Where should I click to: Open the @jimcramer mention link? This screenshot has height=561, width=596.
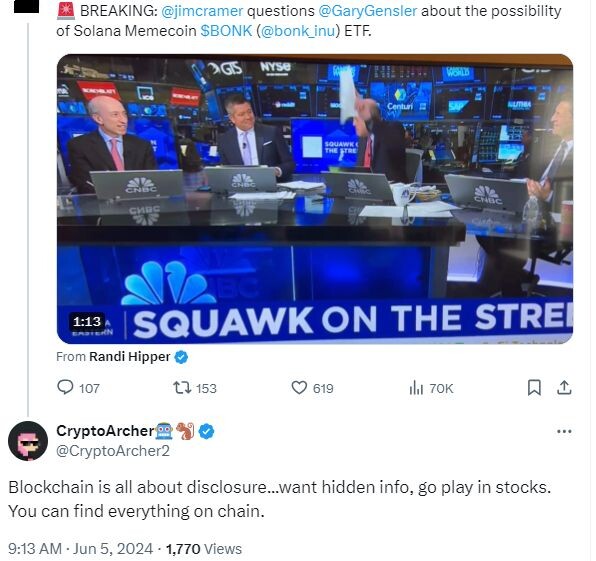click(x=202, y=11)
